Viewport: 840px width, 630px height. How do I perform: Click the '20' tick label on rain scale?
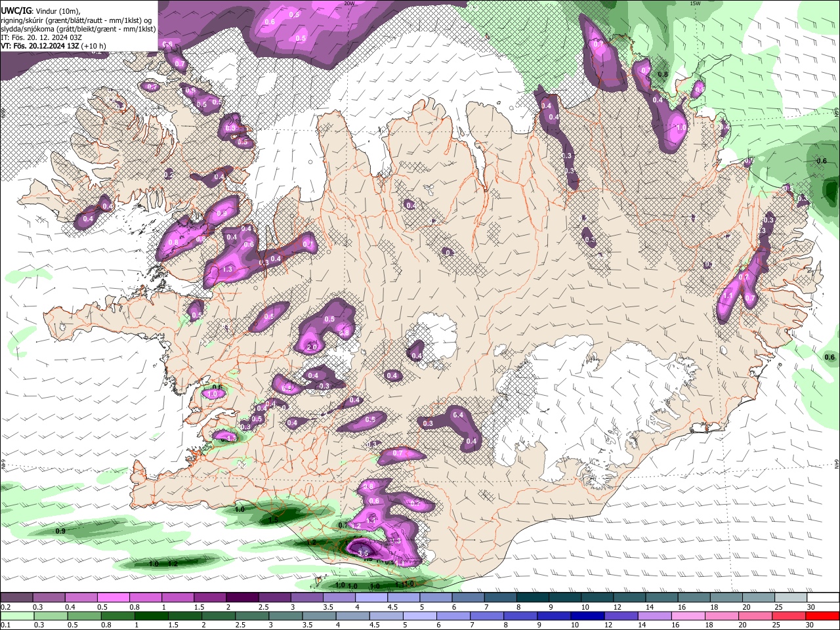point(744,625)
